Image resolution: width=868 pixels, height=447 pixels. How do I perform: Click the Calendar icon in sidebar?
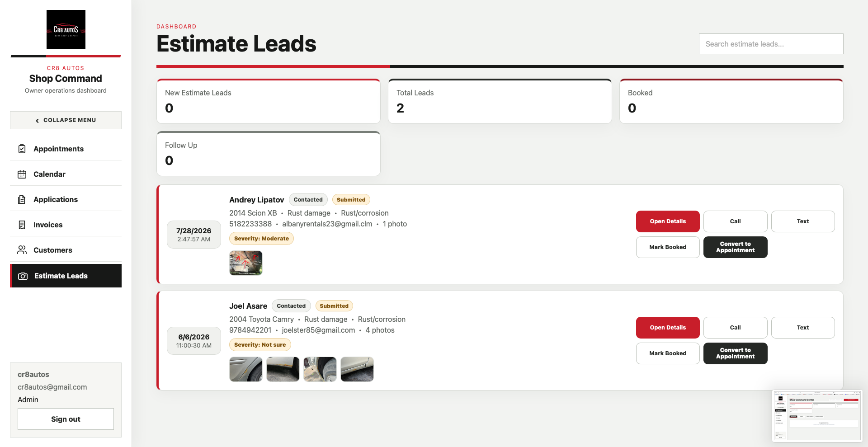22,174
